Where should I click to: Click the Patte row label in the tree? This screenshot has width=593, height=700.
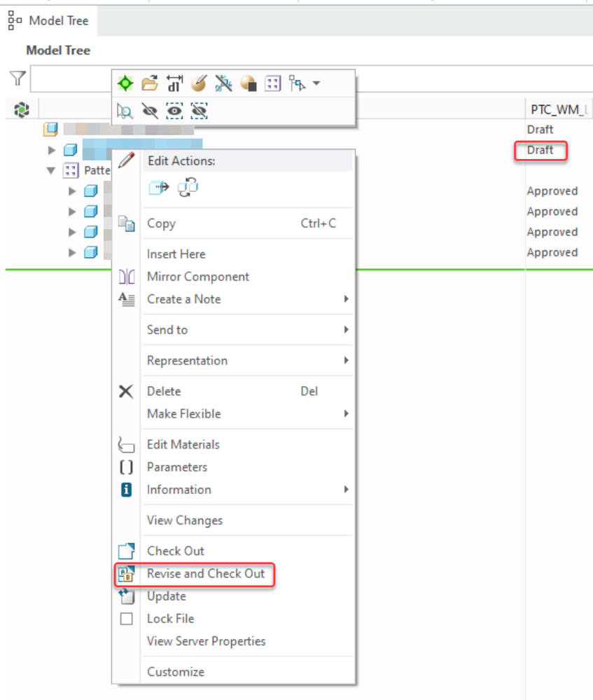tap(97, 170)
